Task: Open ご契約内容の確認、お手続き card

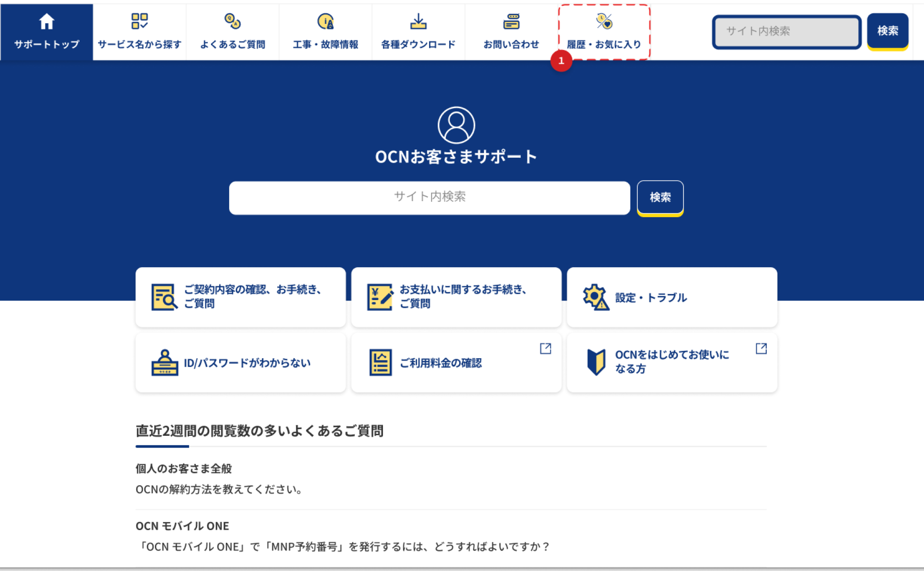Action: coord(241,297)
